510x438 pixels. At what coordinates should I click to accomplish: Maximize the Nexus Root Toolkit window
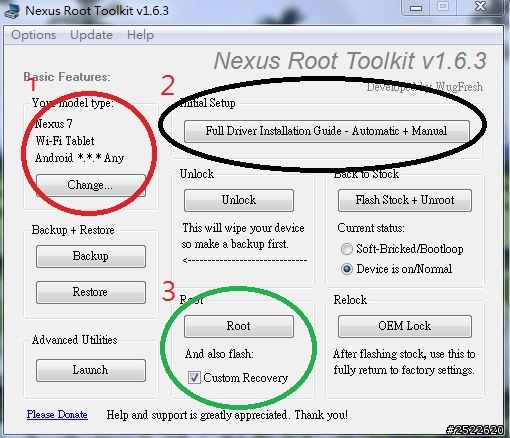[443, 7]
